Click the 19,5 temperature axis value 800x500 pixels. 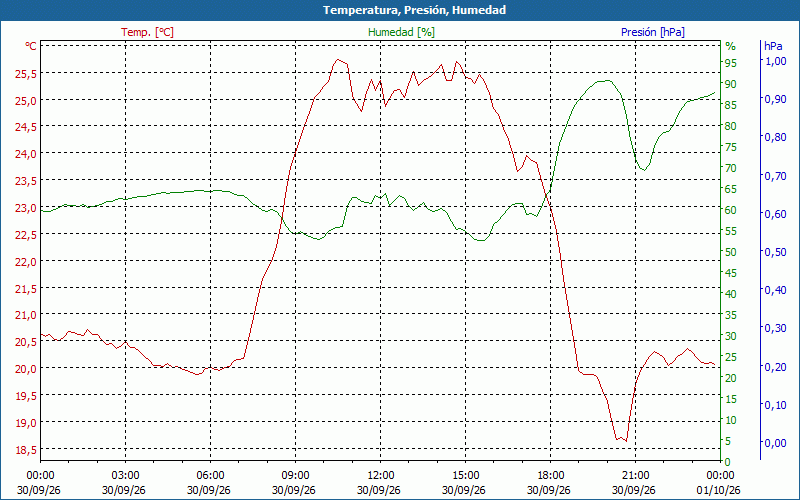click(x=26, y=396)
